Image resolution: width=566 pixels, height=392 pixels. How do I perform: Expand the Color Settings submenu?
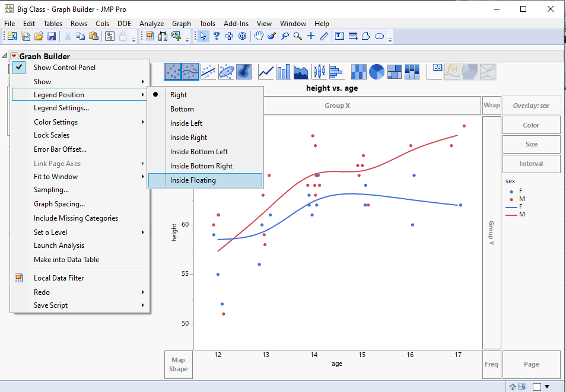coord(81,122)
